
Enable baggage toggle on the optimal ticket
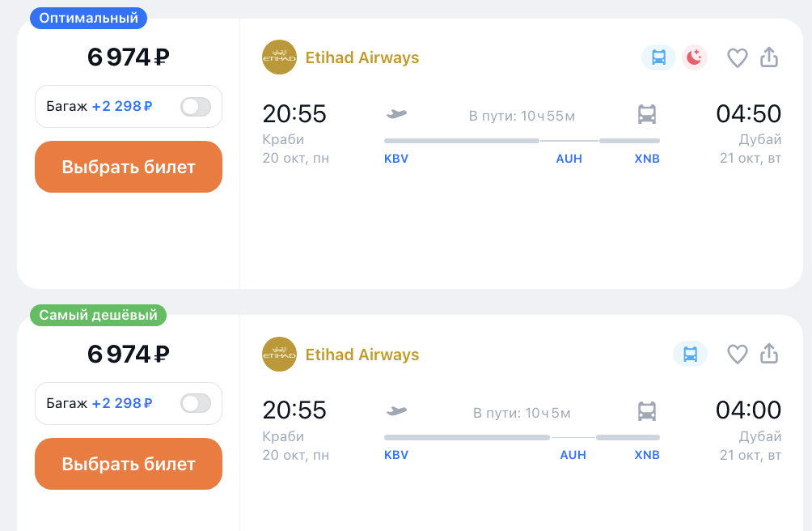click(195, 106)
